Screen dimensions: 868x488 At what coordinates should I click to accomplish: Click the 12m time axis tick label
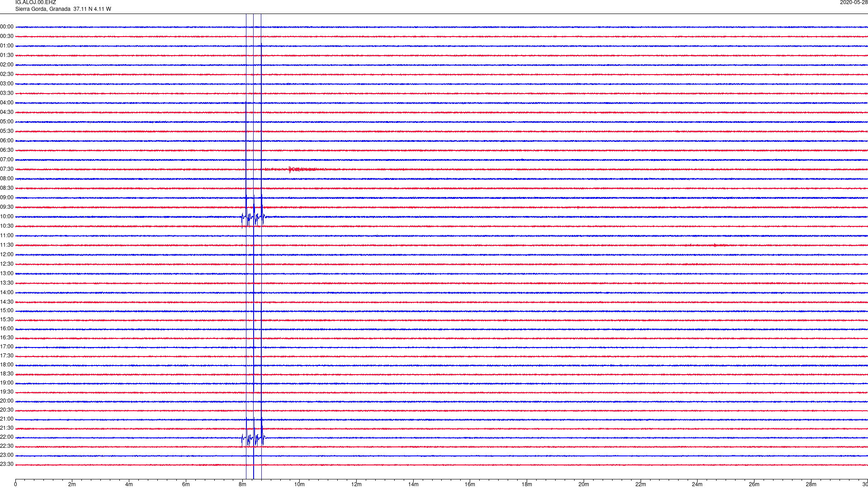click(x=356, y=484)
